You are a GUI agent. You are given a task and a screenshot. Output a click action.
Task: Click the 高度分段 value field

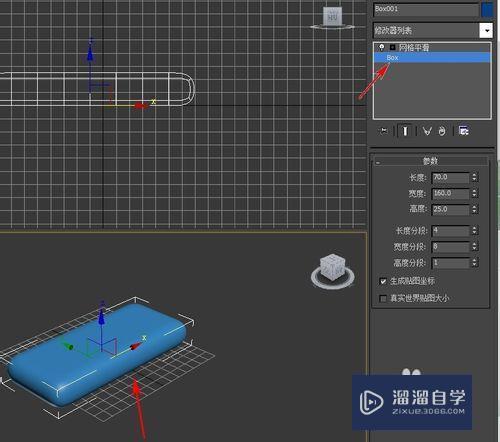click(451, 263)
